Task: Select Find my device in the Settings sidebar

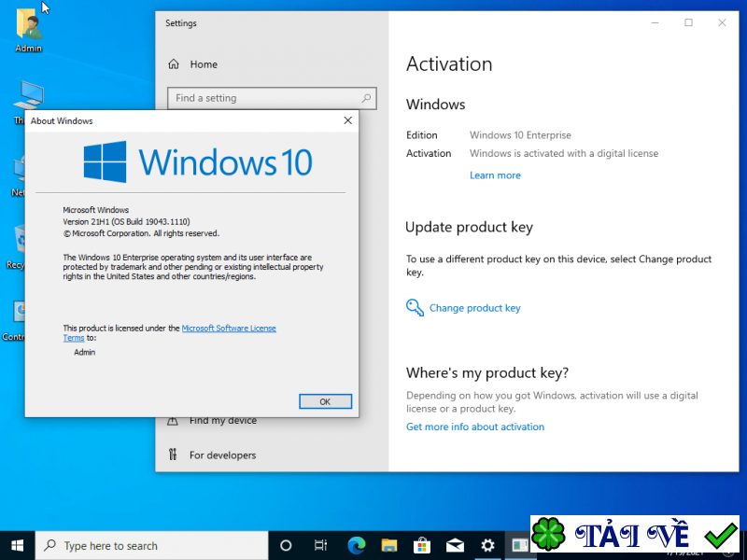Action: tap(224, 420)
